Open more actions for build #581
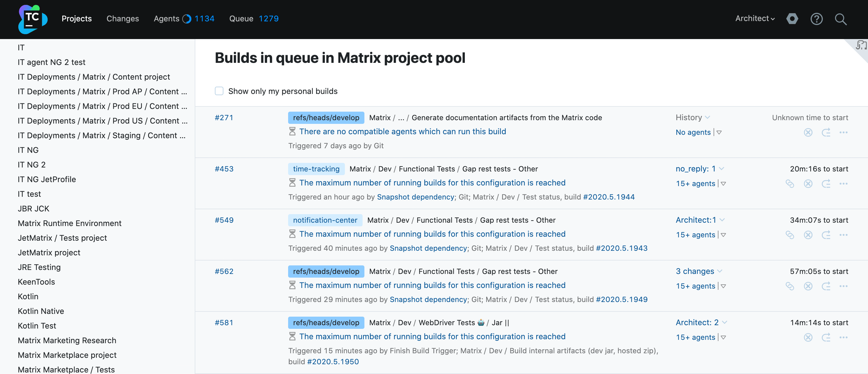The height and width of the screenshot is (374, 868). 843,337
